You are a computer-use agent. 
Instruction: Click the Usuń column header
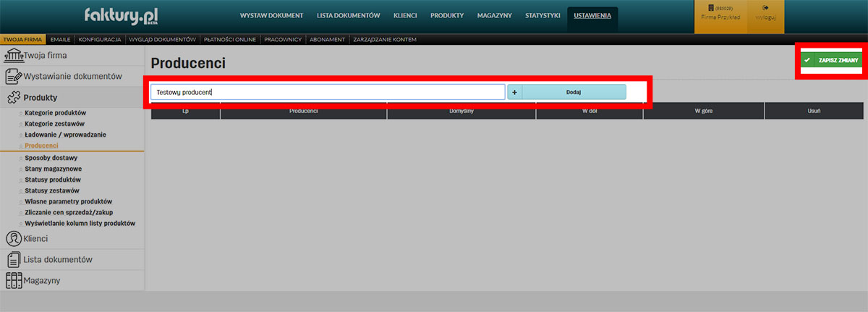(814, 111)
